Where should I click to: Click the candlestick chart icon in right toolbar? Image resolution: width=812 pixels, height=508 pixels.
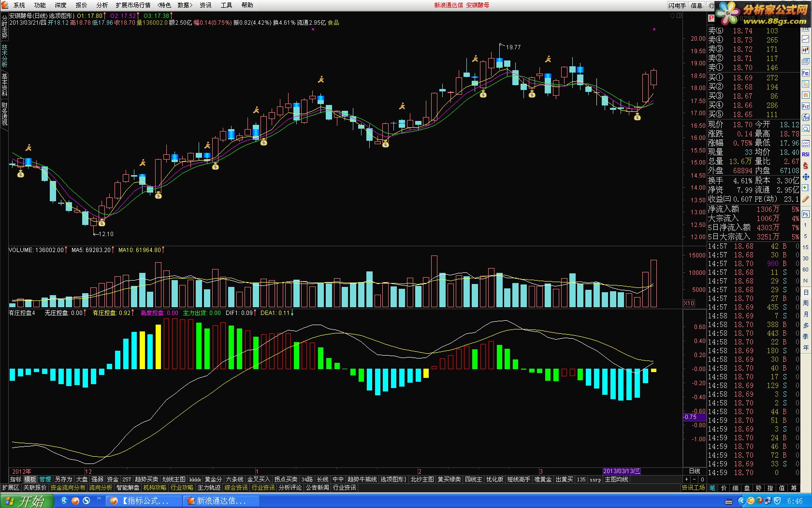coord(806,50)
